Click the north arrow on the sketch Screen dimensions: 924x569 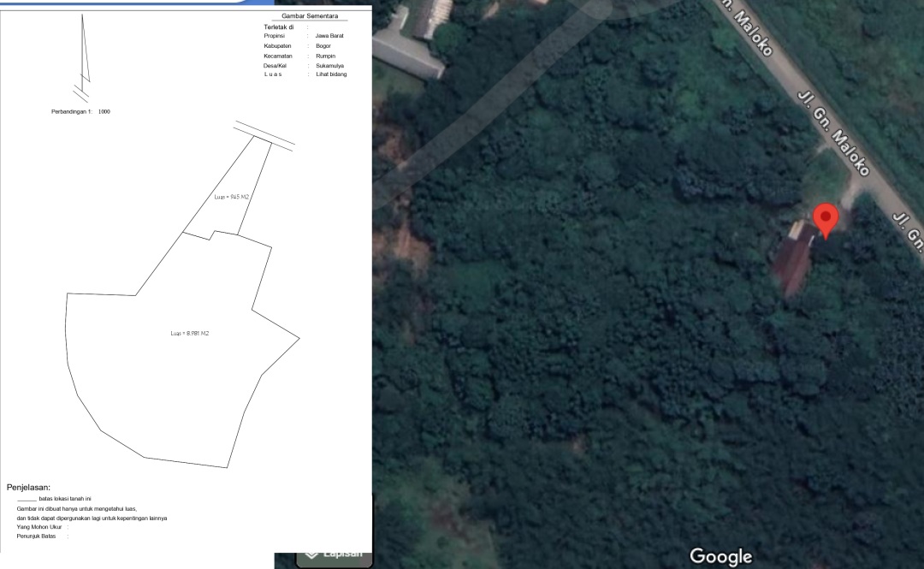click(x=84, y=51)
